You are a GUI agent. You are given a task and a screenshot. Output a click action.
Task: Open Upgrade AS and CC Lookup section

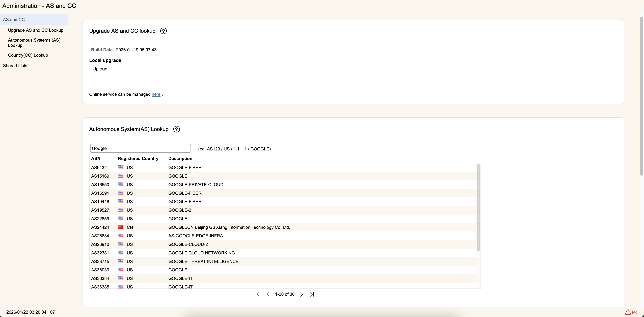point(36,30)
